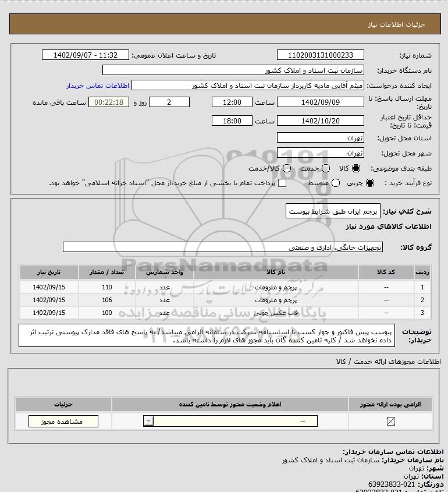Viewport: 448px width, 492px height.
Task: Click the تاریخ نیاز column header
Action: tap(49, 272)
